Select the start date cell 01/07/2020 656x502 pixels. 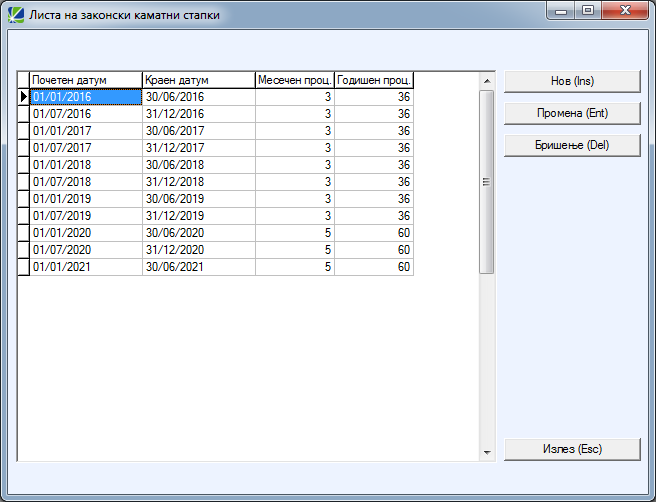(x=86, y=250)
